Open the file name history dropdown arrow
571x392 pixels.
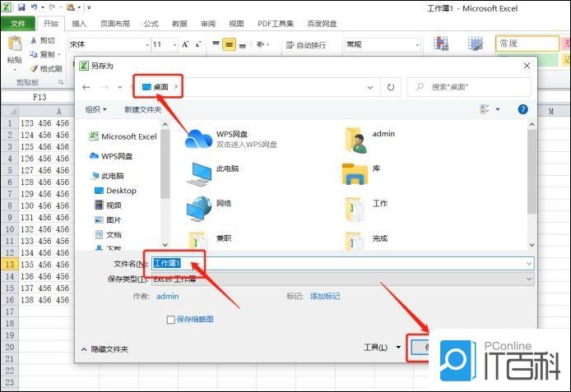point(529,263)
